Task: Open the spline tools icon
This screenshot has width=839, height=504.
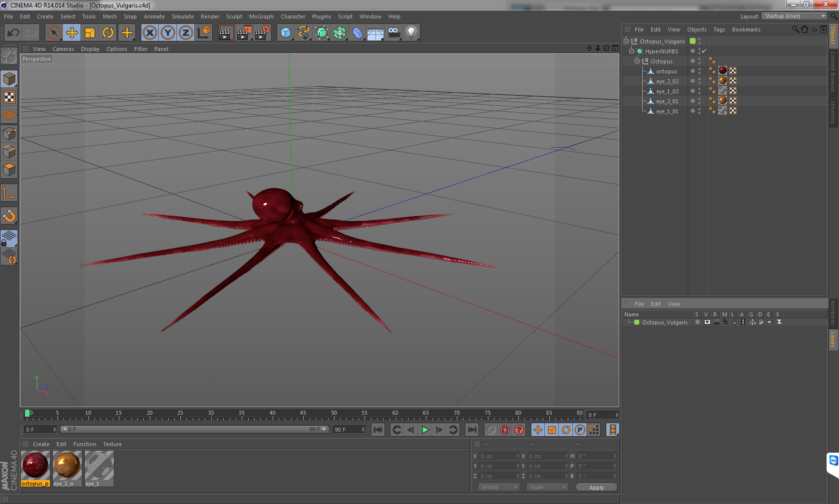Action: (x=304, y=33)
